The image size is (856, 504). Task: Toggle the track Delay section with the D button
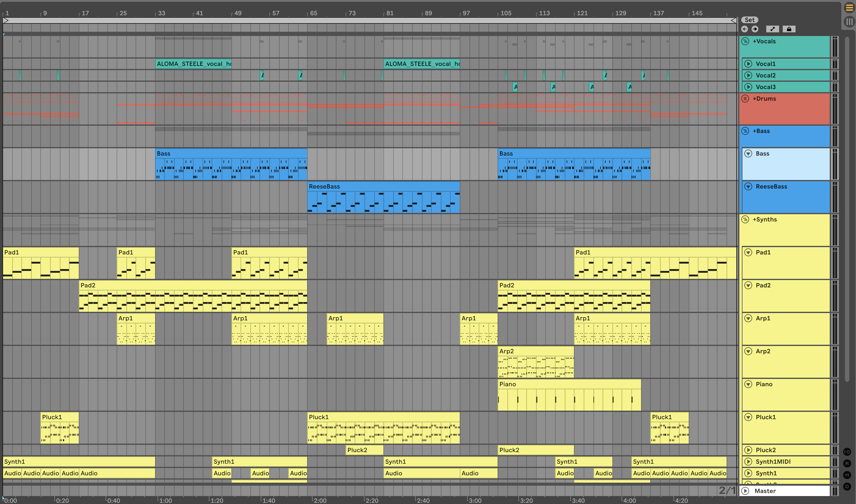pyautogui.click(x=847, y=486)
